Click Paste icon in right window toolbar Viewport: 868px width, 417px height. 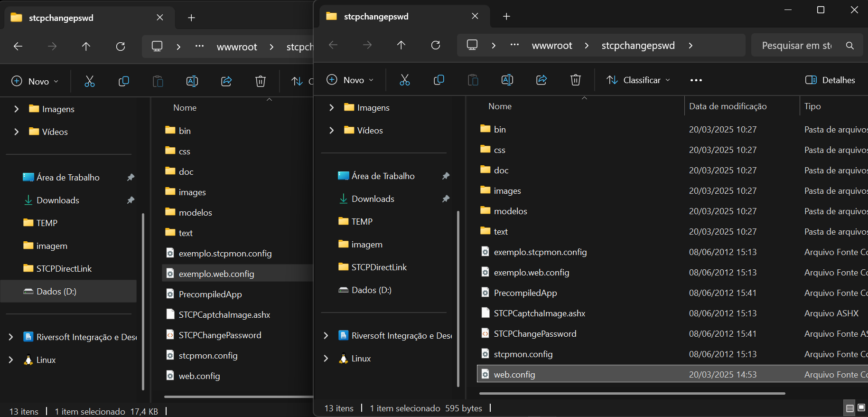[x=473, y=80]
